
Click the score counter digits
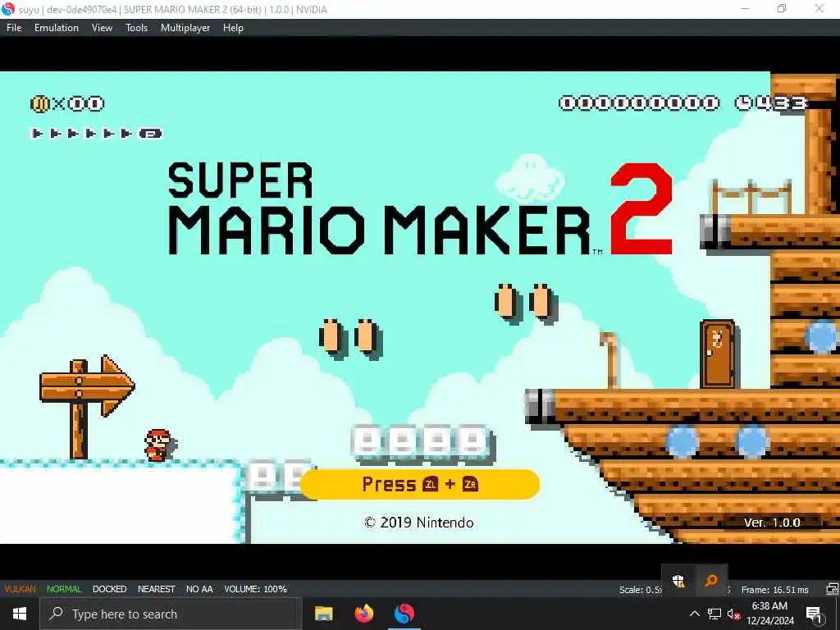click(638, 103)
